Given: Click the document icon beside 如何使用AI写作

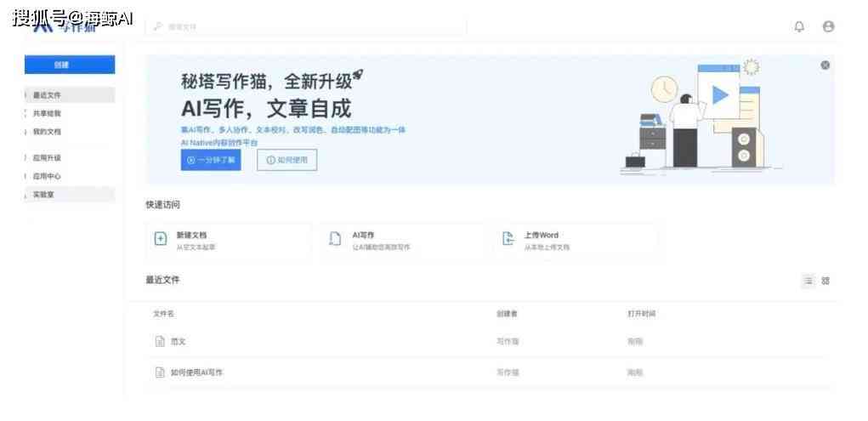Looking at the screenshot, I should coord(160,373).
